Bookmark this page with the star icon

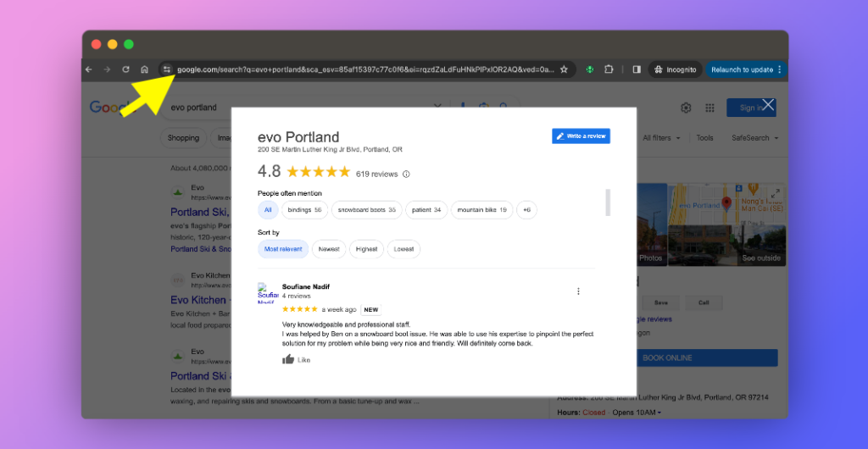pos(564,69)
